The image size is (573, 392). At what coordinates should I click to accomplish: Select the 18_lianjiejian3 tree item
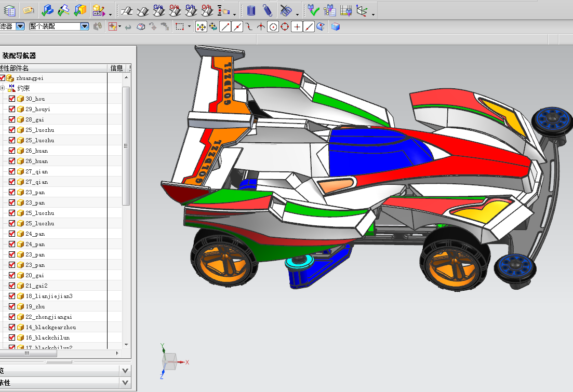[x=49, y=296]
